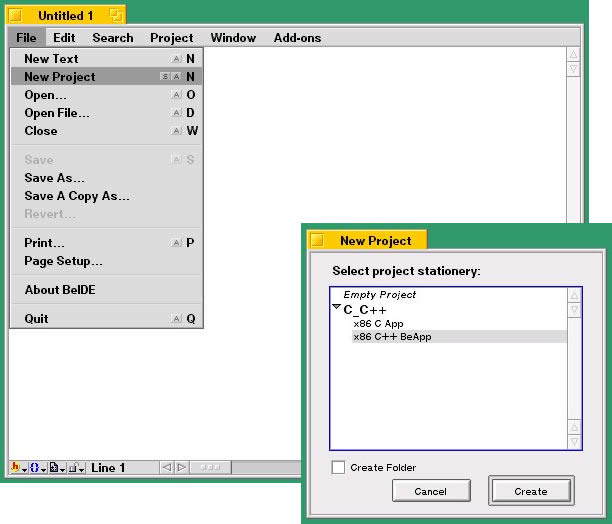Select x86 C App stationery

coord(378,324)
